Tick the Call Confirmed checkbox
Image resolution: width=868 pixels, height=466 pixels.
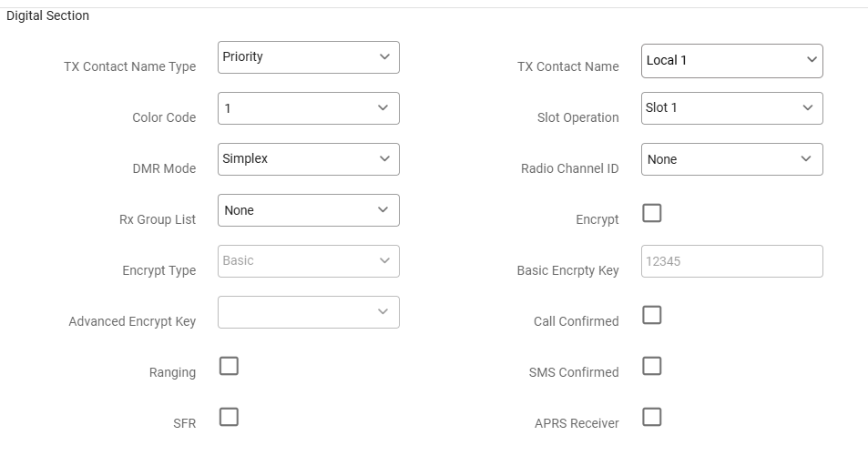652,315
